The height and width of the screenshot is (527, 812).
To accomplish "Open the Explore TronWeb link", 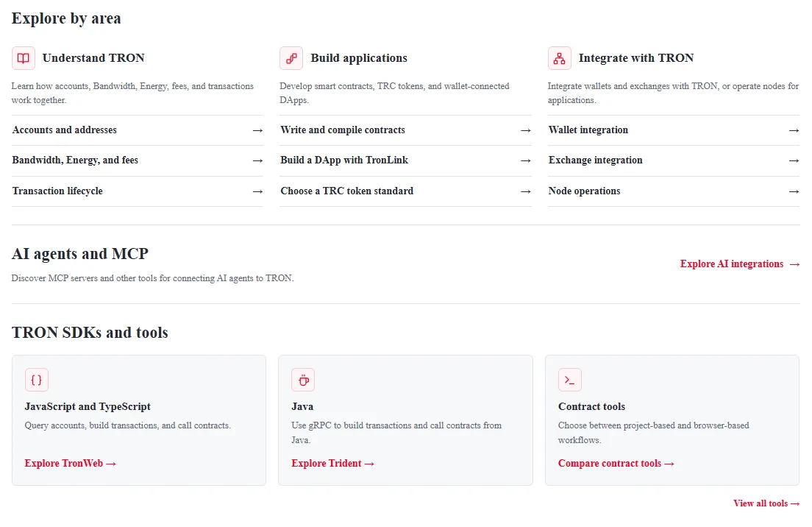I will (71, 463).
